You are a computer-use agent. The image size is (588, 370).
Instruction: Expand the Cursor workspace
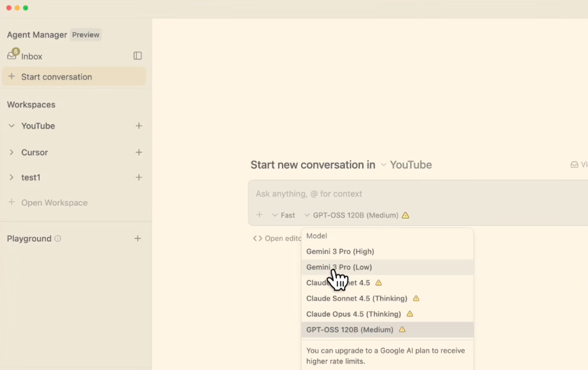pos(12,152)
